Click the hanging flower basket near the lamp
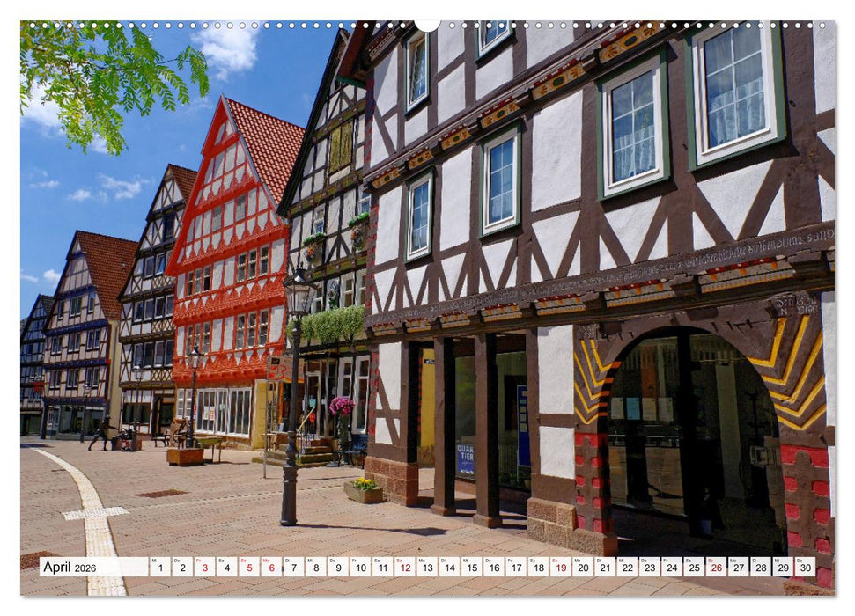855x616 pixels. coord(343,407)
